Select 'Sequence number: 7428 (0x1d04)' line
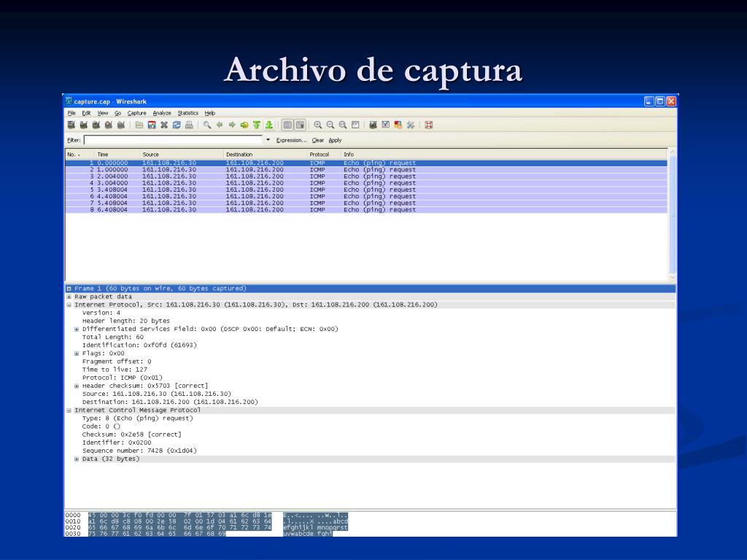The image size is (747, 560). tap(139, 451)
